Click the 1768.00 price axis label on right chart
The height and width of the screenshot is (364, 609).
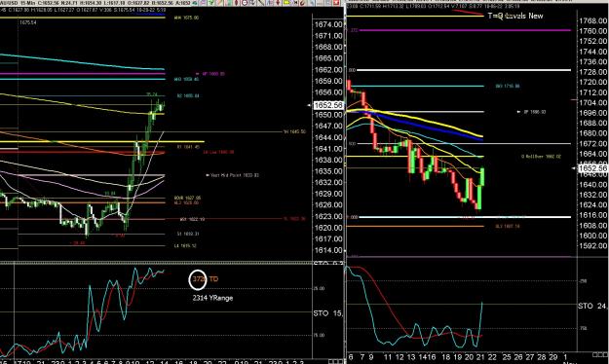[592, 21]
